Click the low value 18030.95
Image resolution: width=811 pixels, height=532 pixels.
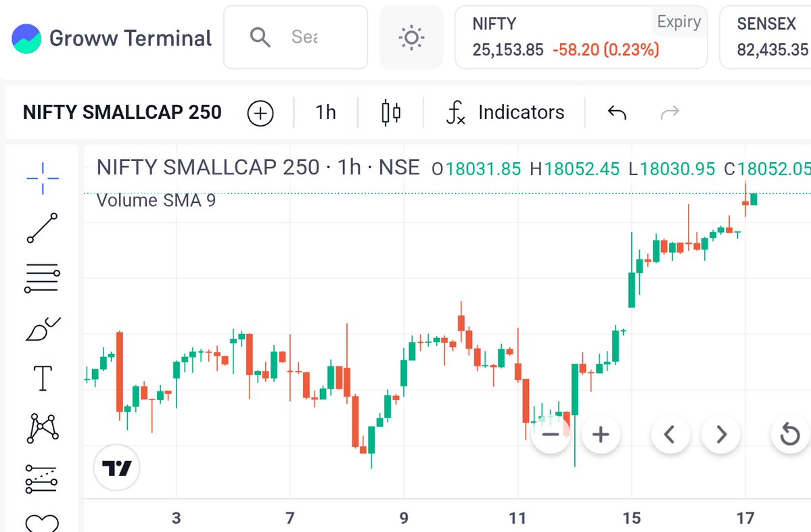[678, 168]
